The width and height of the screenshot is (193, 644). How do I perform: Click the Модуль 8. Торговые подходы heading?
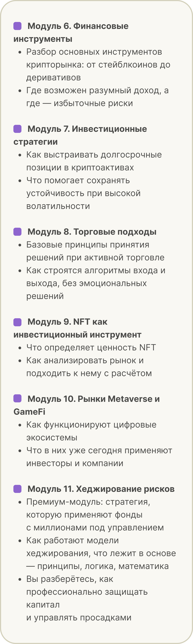(92, 232)
